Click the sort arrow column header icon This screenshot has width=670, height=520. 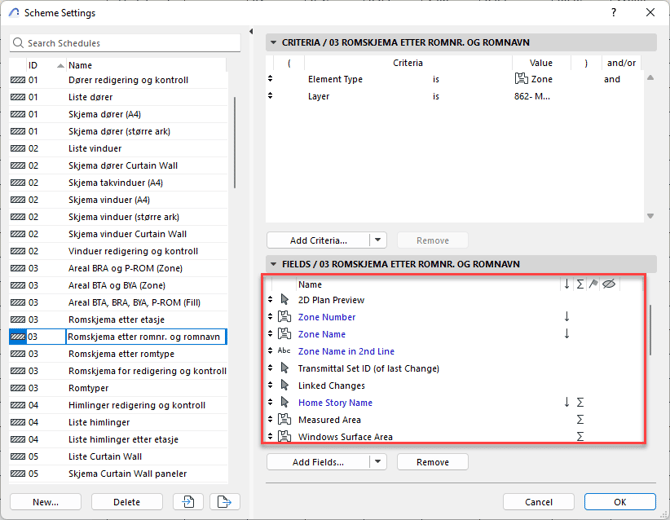(x=567, y=284)
